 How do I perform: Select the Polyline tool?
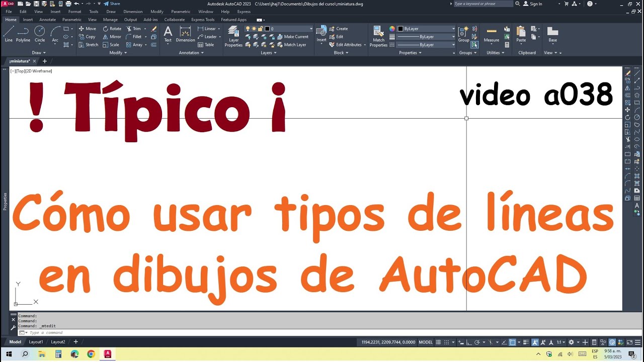pos(23,34)
